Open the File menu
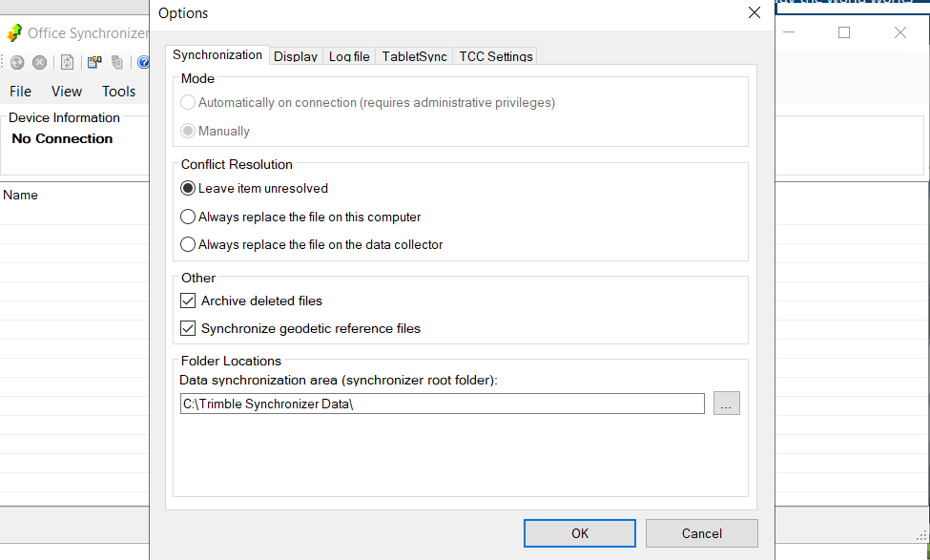Screen dimensions: 930x560 click(20, 91)
